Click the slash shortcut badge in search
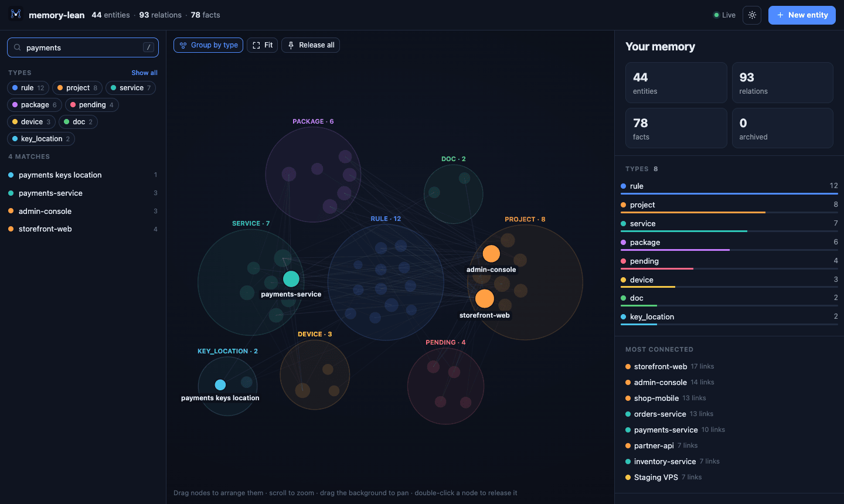Image resolution: width=844 pixels, height=504 pixels. click(x=148, y=47)
